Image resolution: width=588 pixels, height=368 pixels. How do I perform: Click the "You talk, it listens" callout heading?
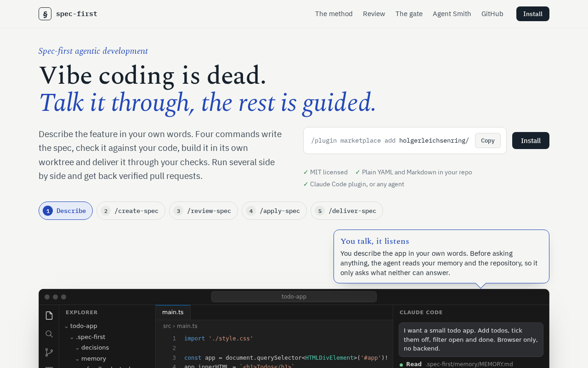pyautogui.click(x=375, y=241)
